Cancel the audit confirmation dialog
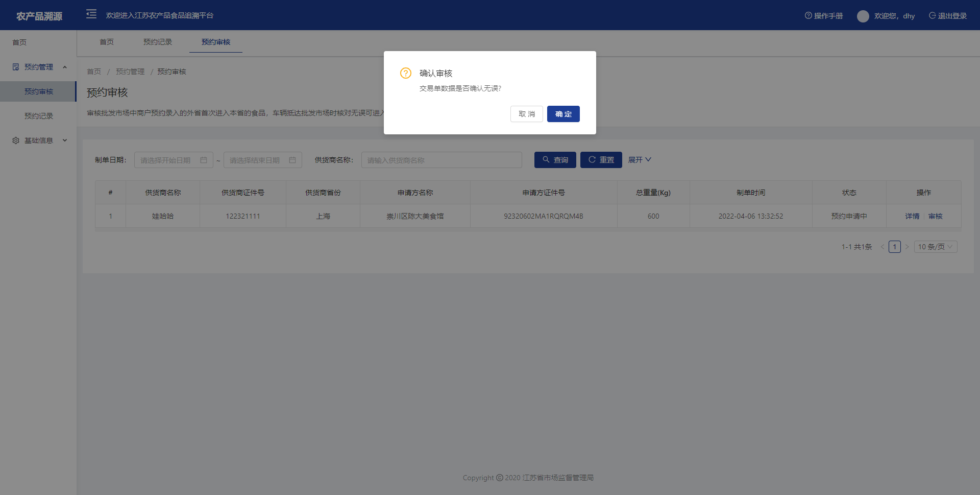This screenshot has height=495, width=980. (526, 114)
